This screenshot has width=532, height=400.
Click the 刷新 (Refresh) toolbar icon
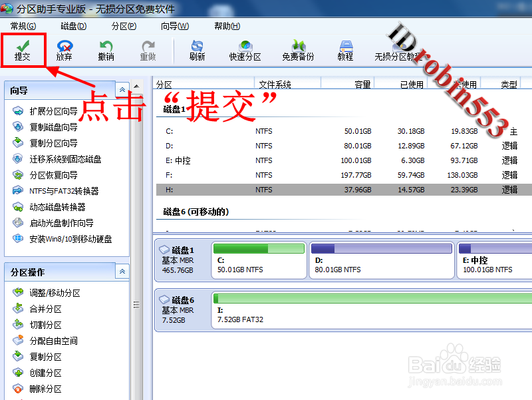[x=197, y=51]
